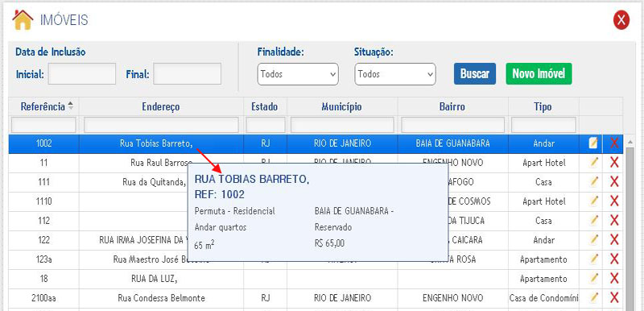Click Permuta - Residencial in tooltip
644x311 pixels.
click(234, 211)
